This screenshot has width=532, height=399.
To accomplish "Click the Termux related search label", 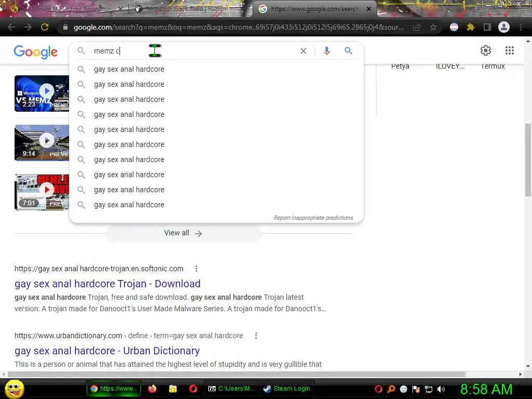I will pos(493,66).
